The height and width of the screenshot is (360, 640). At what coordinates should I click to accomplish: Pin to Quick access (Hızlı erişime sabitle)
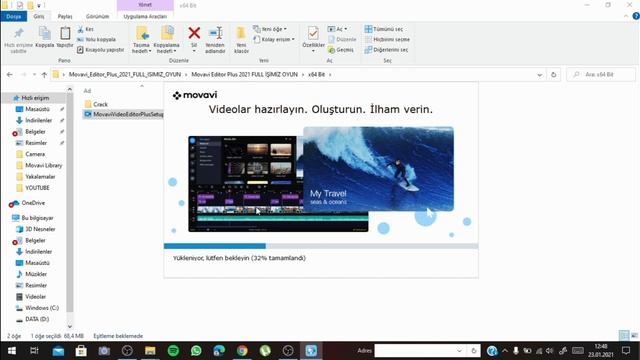click(18, 40)
